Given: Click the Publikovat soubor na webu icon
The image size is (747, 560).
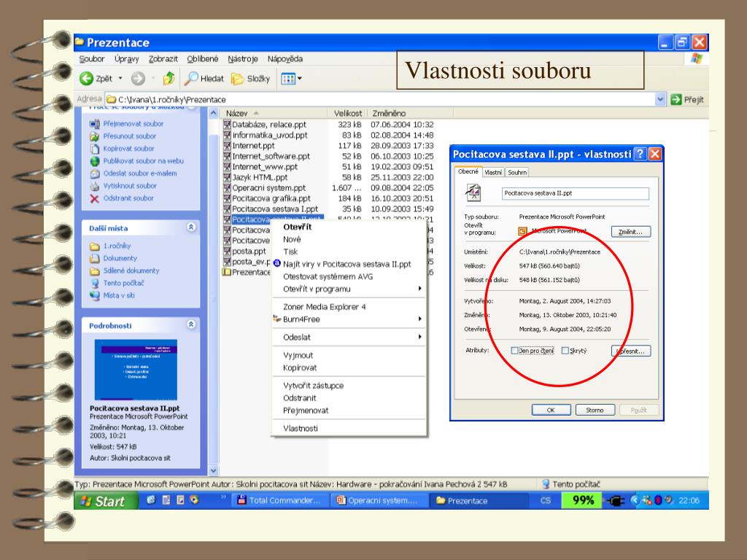Looking at the screenshot, I should tap(94, 161).
